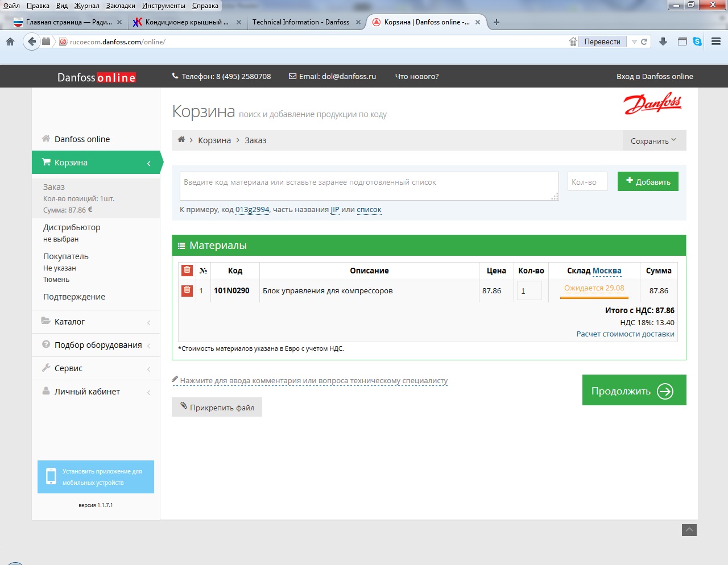Click the список example link
The image size is (728, 565).
point(369,210)
